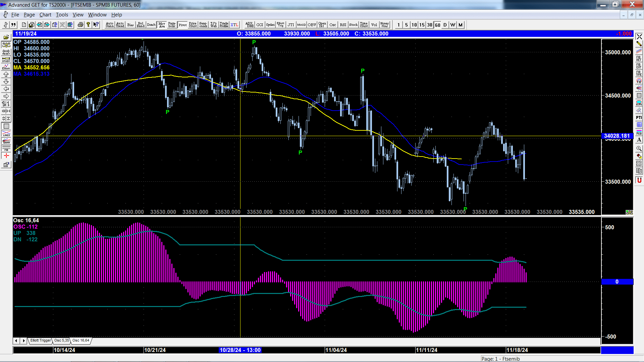The image size is (644, 362).
Task: Click the text annotation 'A' tool
Action: tap(639, 140)
